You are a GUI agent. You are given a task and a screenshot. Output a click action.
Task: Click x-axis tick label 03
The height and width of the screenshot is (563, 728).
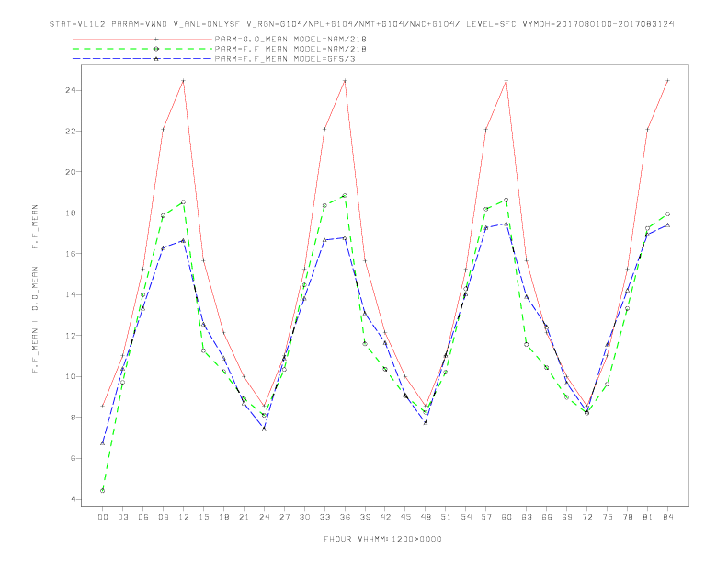coord(122,517)
